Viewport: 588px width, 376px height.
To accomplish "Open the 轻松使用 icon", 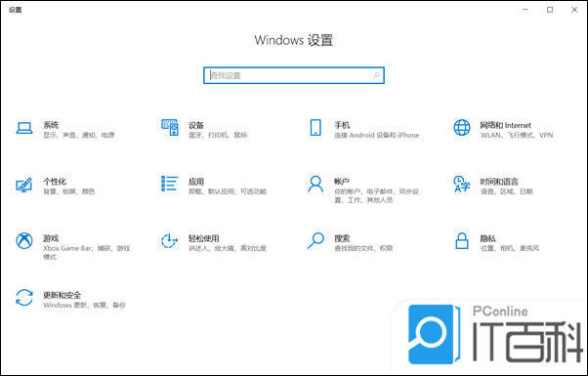I will pos(170,240).
